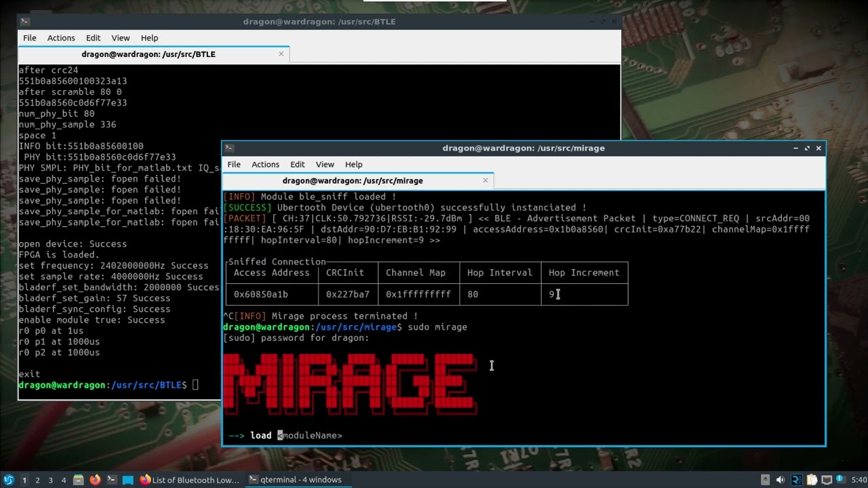Viewport: 868px width, 488px height.
Task: Maximize the mirage terminal window
Action: 807,148
